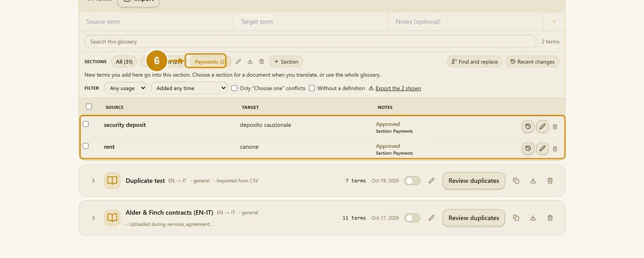Open the Duplicate test book icon
Viewport: 644px width, 258px height.
click(112, 181)
